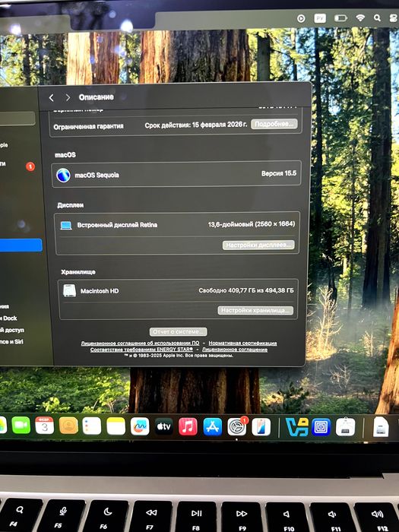The image size is (399, 532).
Task: Open System Settings from the Dock
Action: (x=237, y=427)
